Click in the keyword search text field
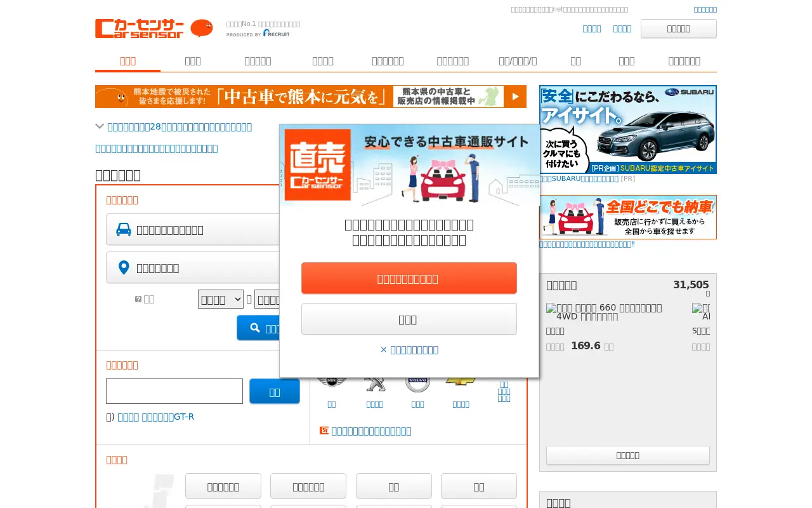Screen dimensions: 812x508 174,391
